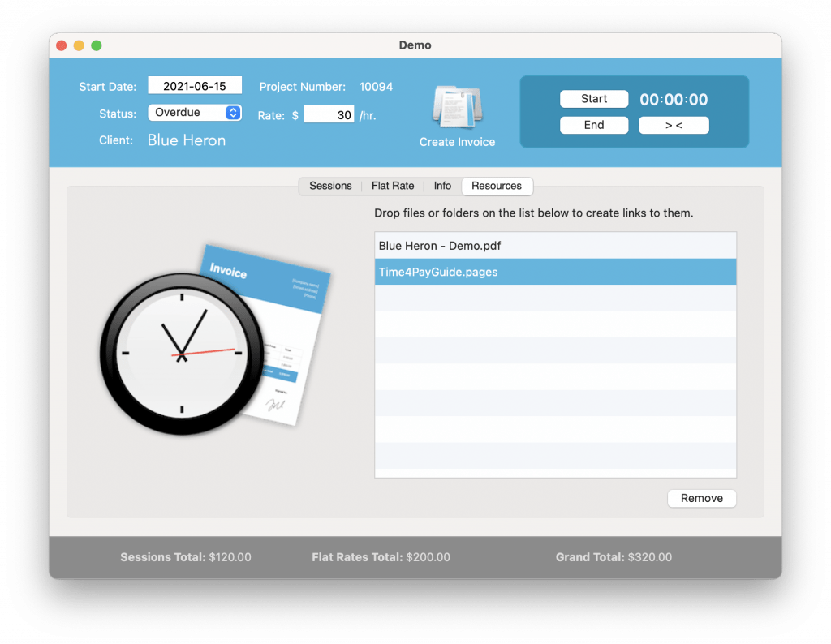
Task: Click the Sessions Total $120.00 entry
Action: click(x=186, y=557)
